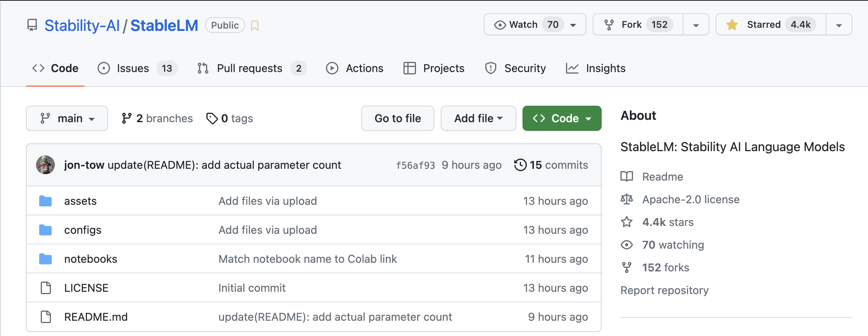Open the Add file dropdown
This screenshot has height=336, width=868.
[478, 118]
